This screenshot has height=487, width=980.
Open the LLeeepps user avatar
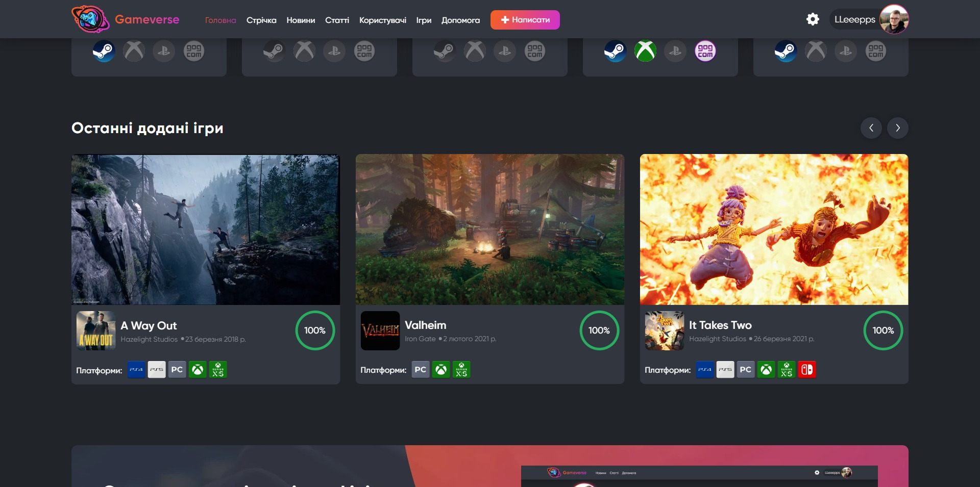click(894, 19)
